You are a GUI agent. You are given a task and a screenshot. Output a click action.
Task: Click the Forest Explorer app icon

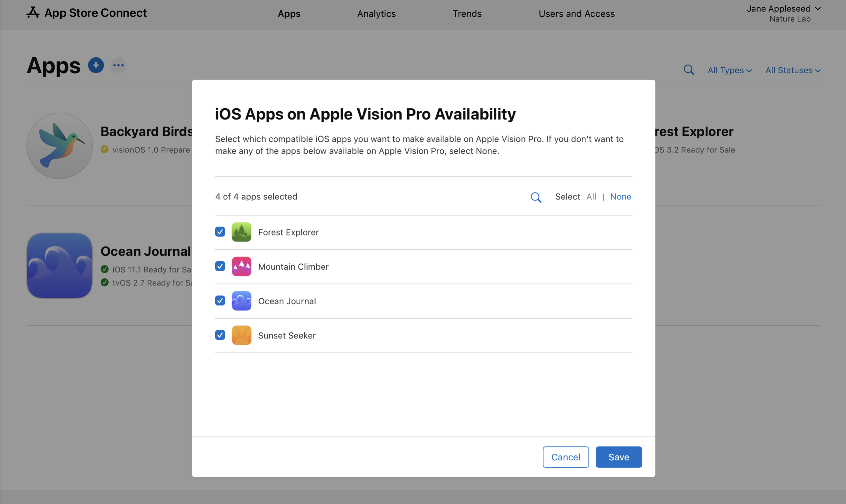click(241, 232)
